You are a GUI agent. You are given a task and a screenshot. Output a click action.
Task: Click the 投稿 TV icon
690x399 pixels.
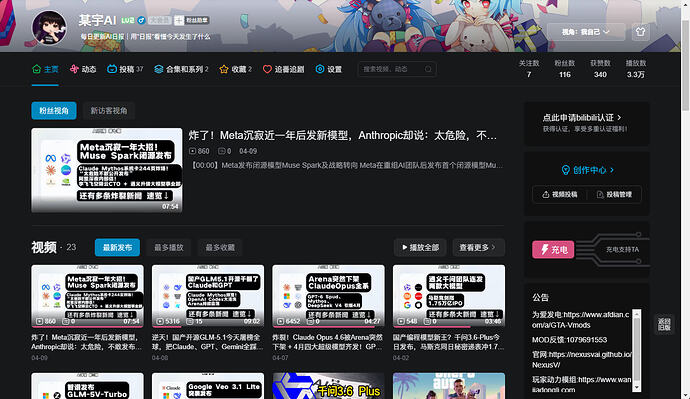point(112,69)
